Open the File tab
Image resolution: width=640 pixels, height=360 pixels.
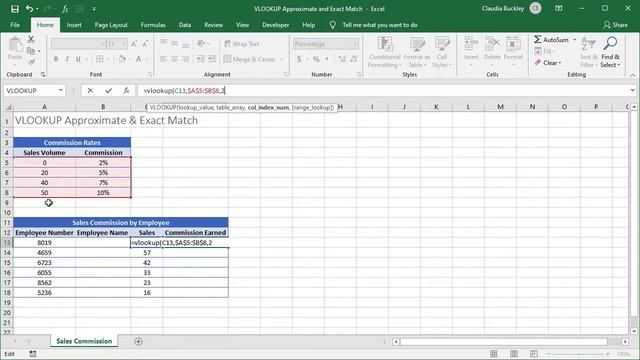tap(15, 25)
